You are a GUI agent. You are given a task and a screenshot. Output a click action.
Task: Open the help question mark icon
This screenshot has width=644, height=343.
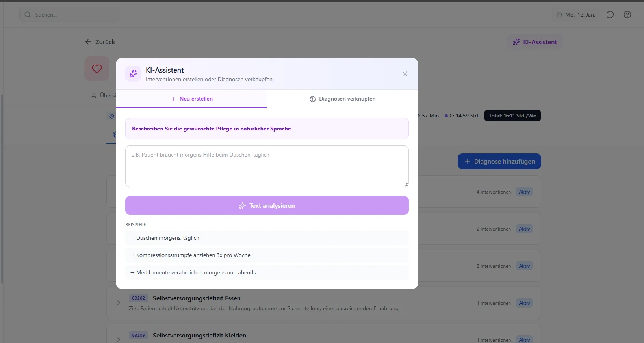click(627, 15)
